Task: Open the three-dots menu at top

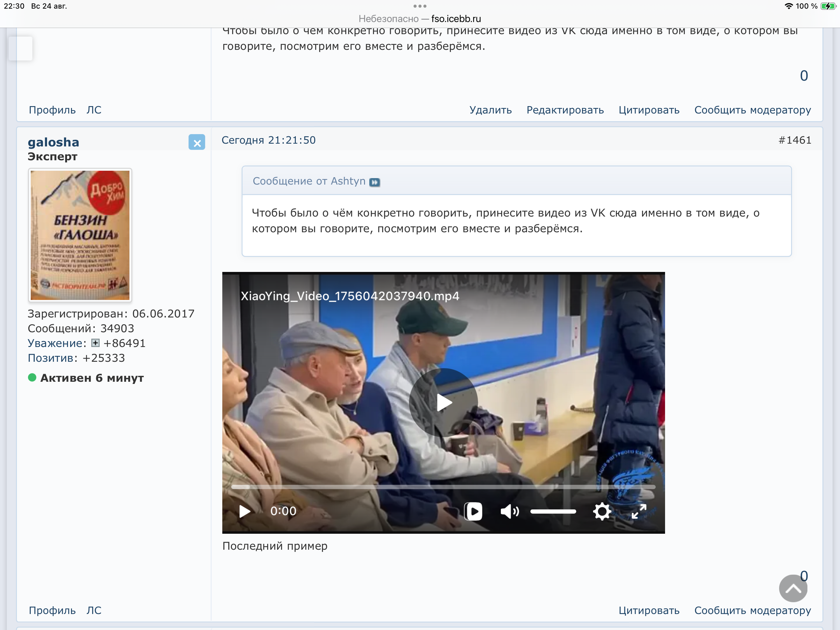Action: pos(420,6)
